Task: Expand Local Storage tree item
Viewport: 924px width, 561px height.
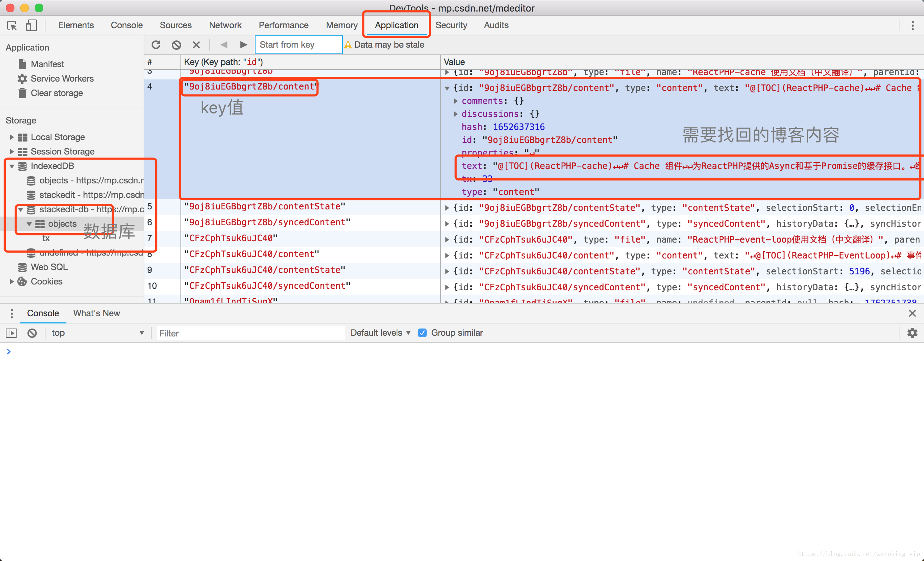Action: (x=12, y=137)
